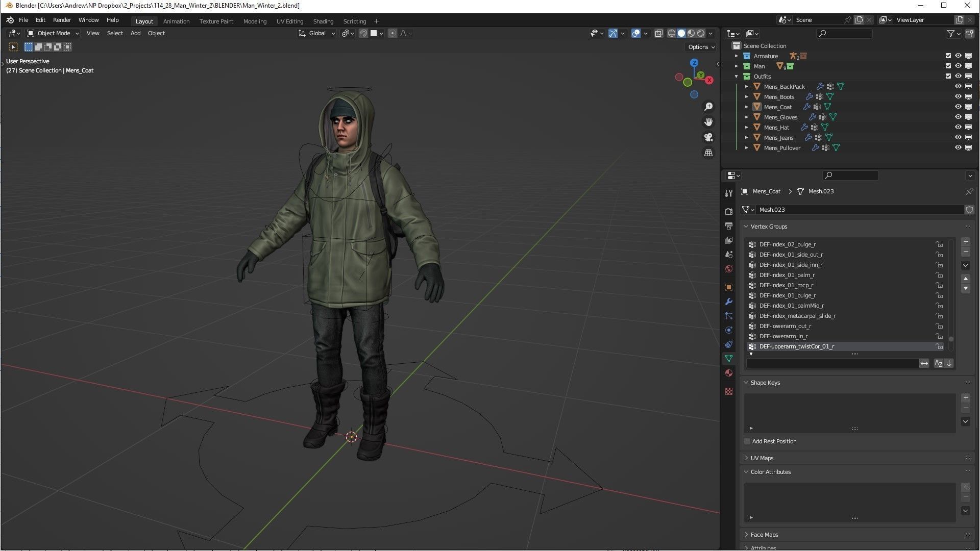
Task: Open the Particles properties tab icon
Action: (x=729, y=316)
